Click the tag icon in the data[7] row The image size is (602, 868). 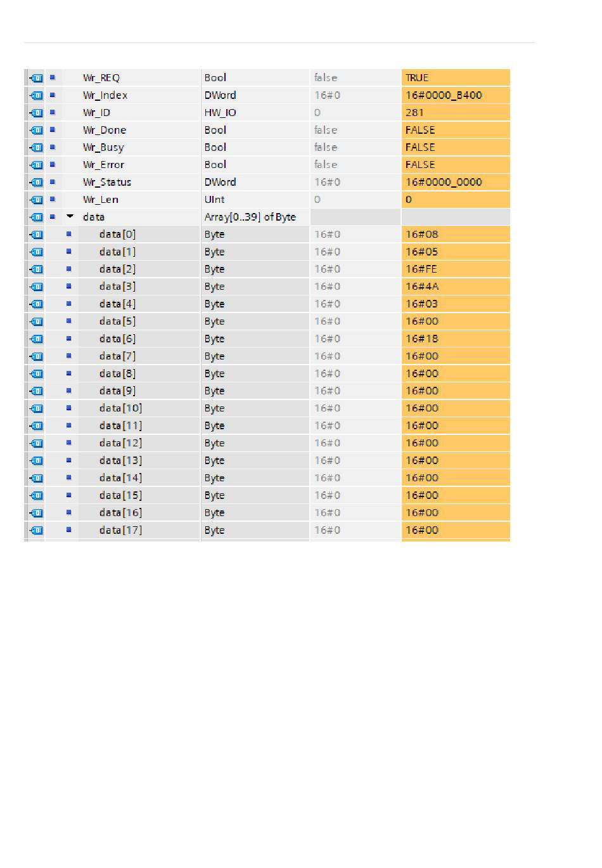36,356
